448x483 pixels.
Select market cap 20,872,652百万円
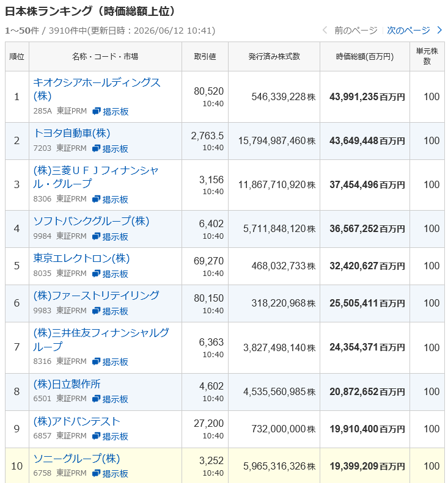pos(367,392)
